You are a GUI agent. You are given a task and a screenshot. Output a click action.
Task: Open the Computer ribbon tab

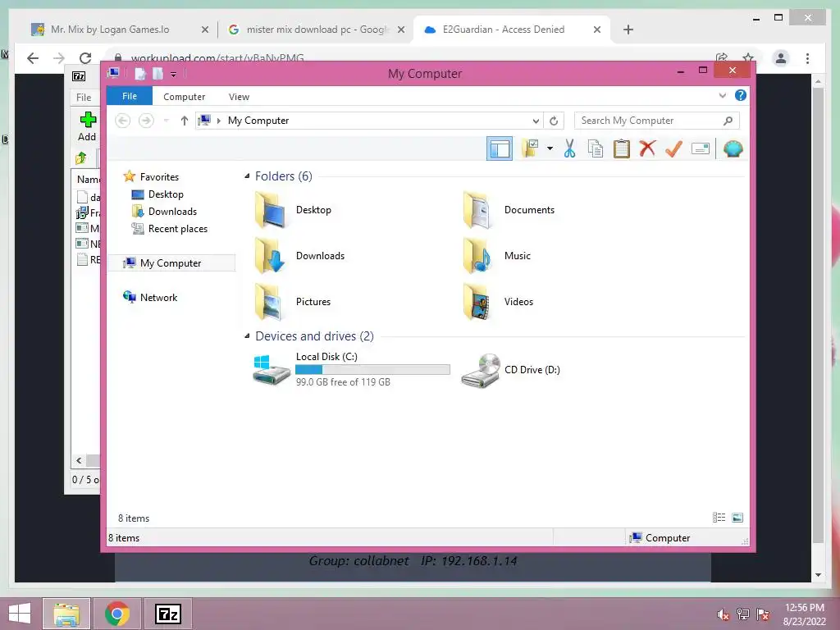click(184, 97)
